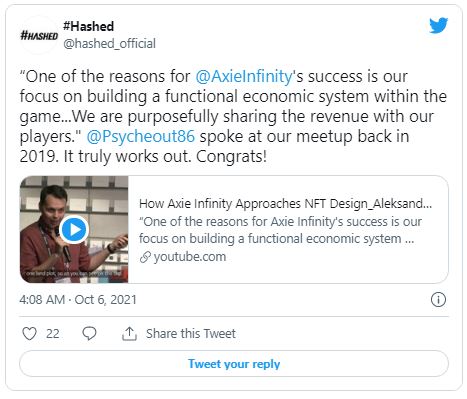Image resolution: width=467 pixels, height=399 pixels.
Task: Open the @Psycheout86 mention
Action: tap(141, 136)
